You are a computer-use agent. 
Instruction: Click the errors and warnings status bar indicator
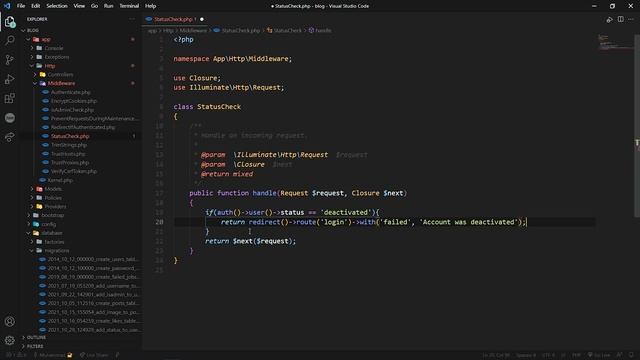[x=16, y=355]
